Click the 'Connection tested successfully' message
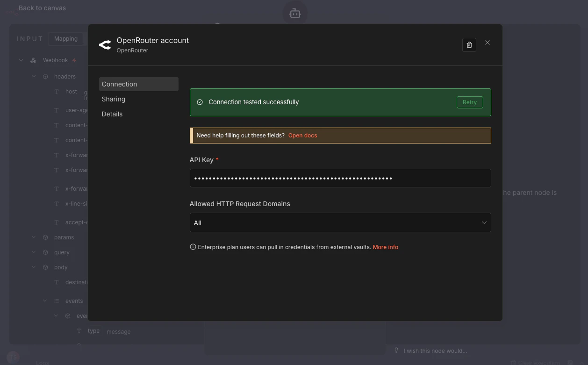This screenshot has height=365, width=588. (254, 102)
